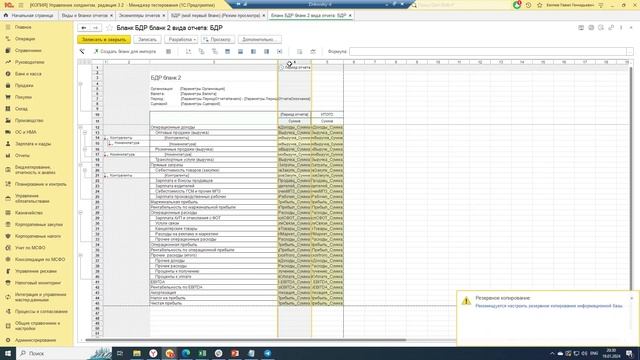Select the ИТОГО header cell
This screenshot has width=640, height=360.
327,115
